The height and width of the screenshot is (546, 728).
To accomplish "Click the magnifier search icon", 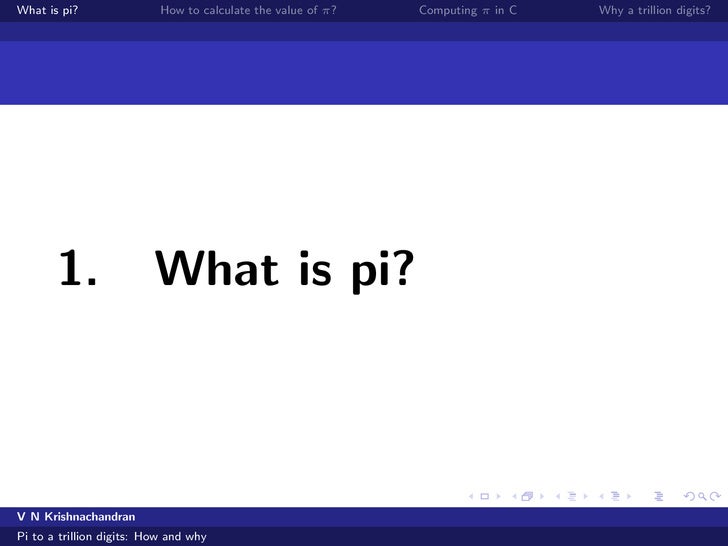I will click(703, 496).
